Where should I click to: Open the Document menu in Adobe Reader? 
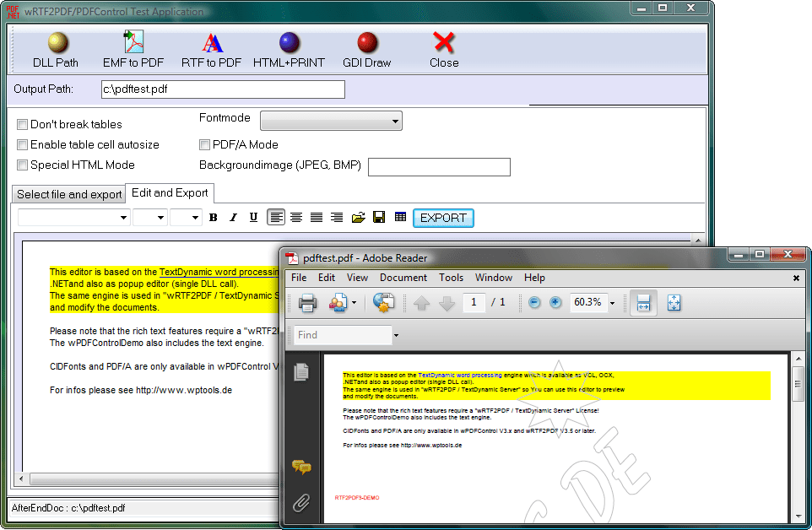403,278
